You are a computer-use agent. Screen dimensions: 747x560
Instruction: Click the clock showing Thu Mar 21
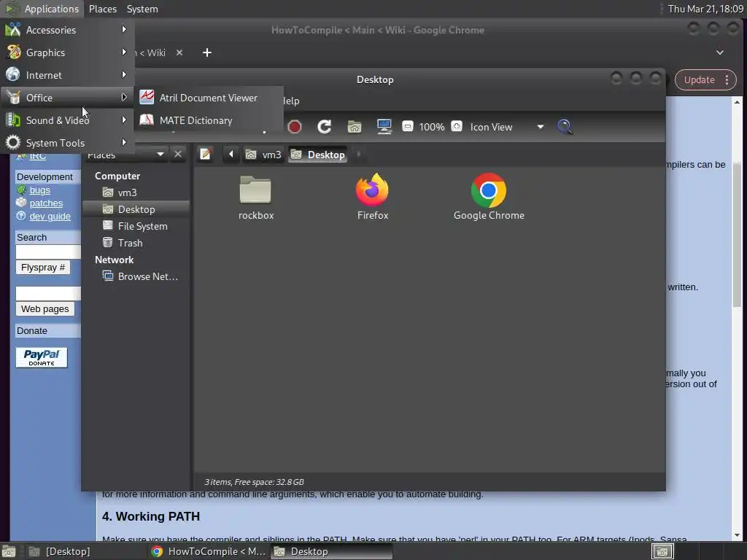[x=705, y=9]
